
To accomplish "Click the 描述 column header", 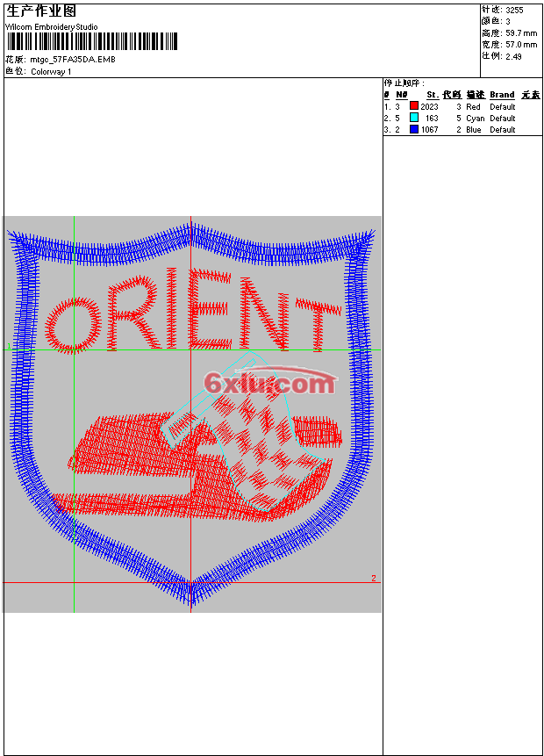I will pos(476,95).
